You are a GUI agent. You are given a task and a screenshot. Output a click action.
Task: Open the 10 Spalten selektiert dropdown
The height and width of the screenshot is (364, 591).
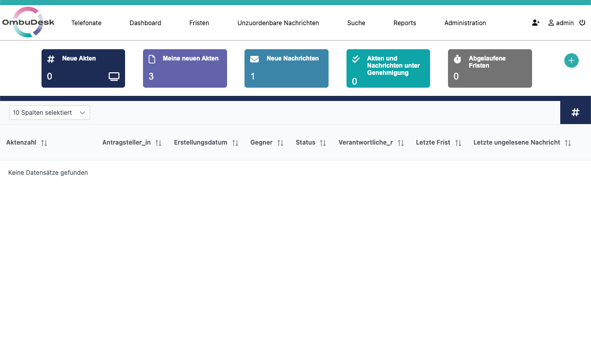tap(49, 113)
